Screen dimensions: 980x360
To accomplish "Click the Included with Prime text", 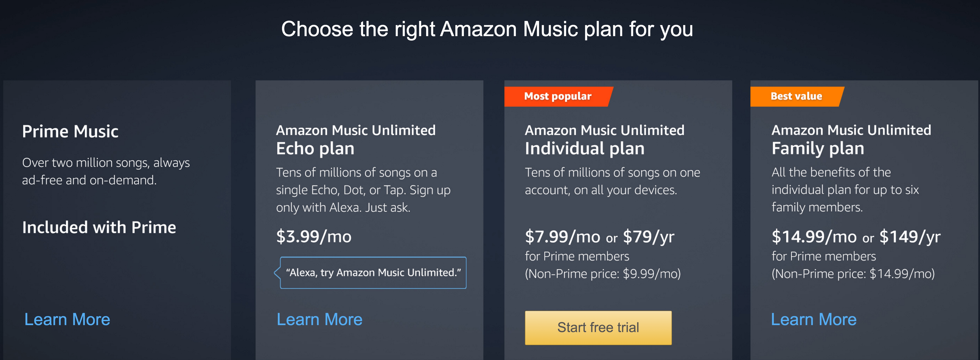I will point(99,227).
